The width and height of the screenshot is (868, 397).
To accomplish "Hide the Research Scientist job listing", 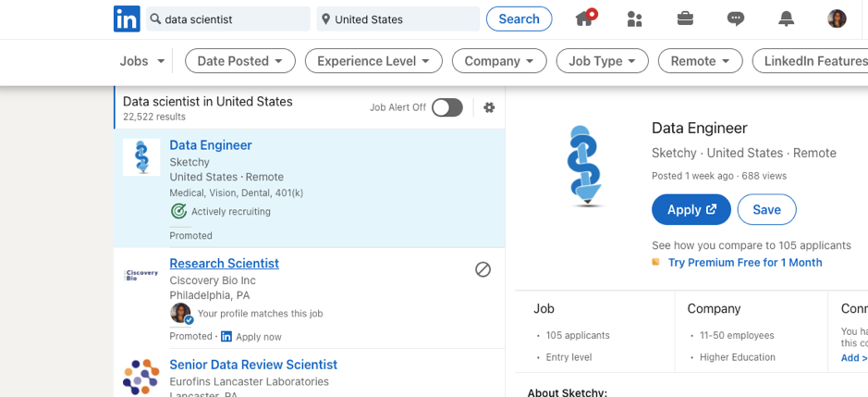I will pos(483,269).
